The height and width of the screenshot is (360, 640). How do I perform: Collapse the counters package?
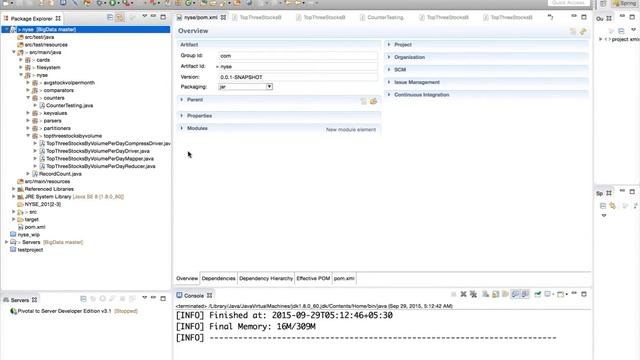click(x=28, y=98)
